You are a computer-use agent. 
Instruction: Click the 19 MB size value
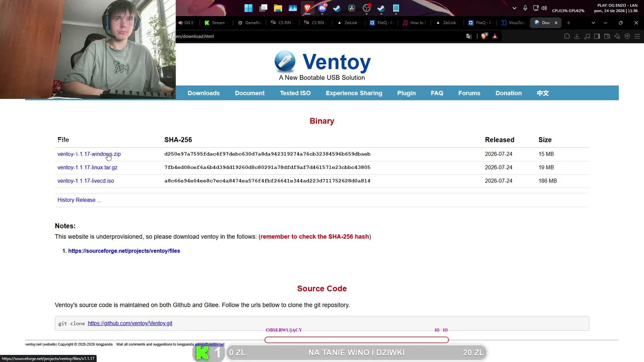pos(546,167)
